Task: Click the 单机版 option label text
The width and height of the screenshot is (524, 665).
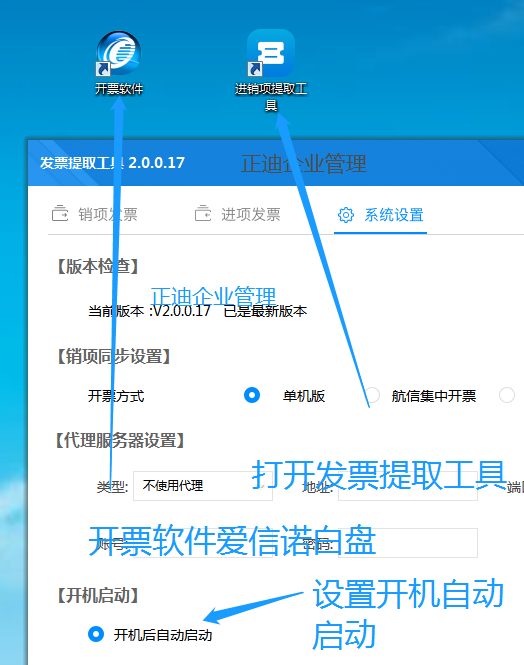Action: pyautogui.click(x=304, y=396)
